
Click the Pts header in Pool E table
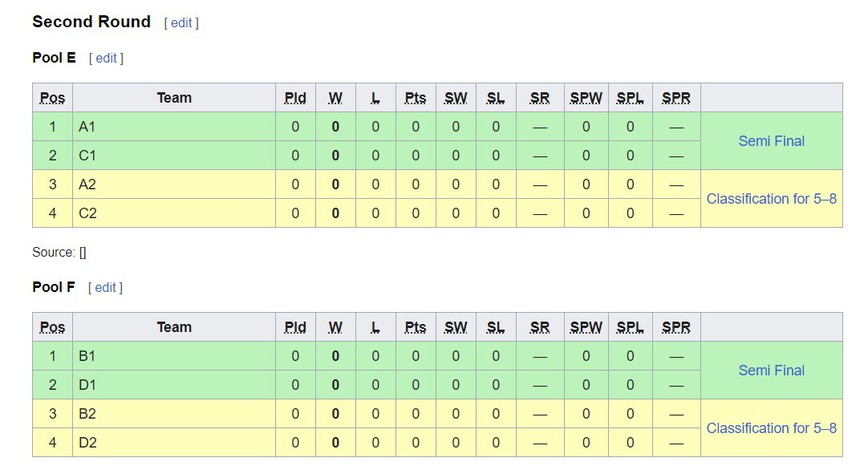(x=416, y=98)
